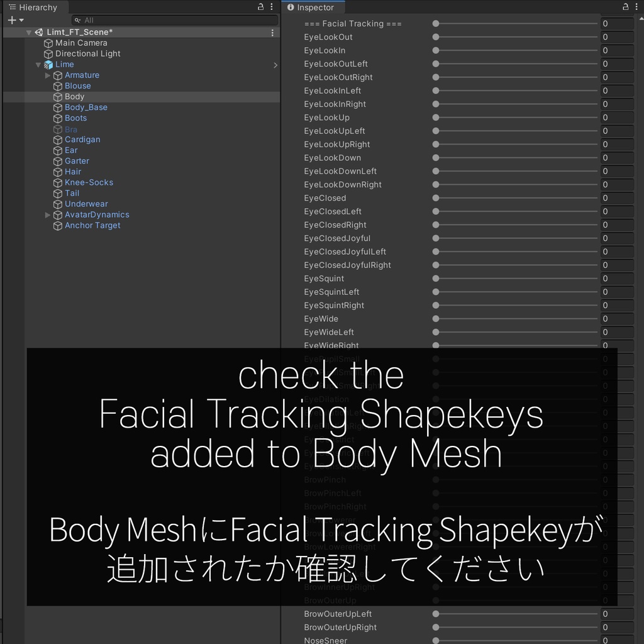This screenshot has width=644, height=644.
Task: Click the cube icon next to AvatarDynamics
Action: point(57,214)
